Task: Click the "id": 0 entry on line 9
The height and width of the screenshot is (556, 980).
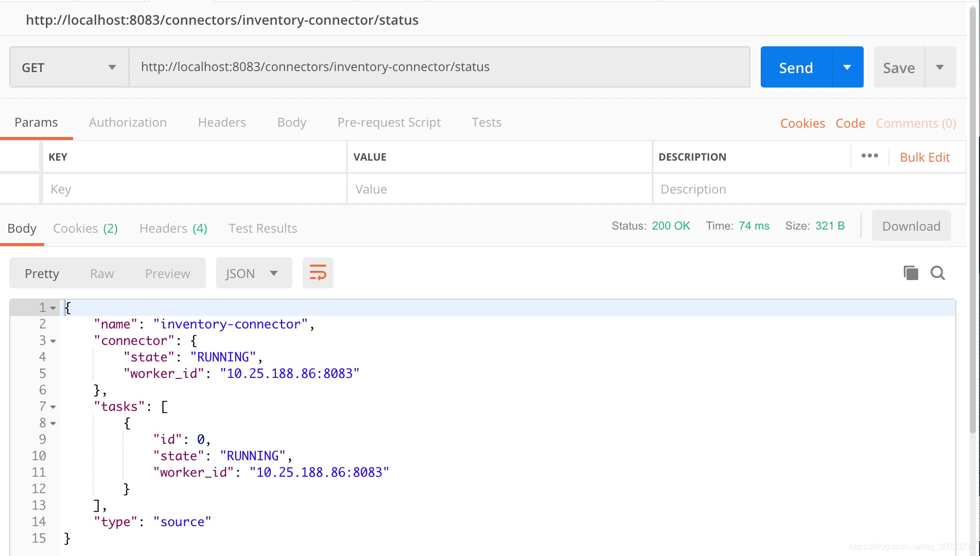Action: pyautogui.click(x=182, y=440)
